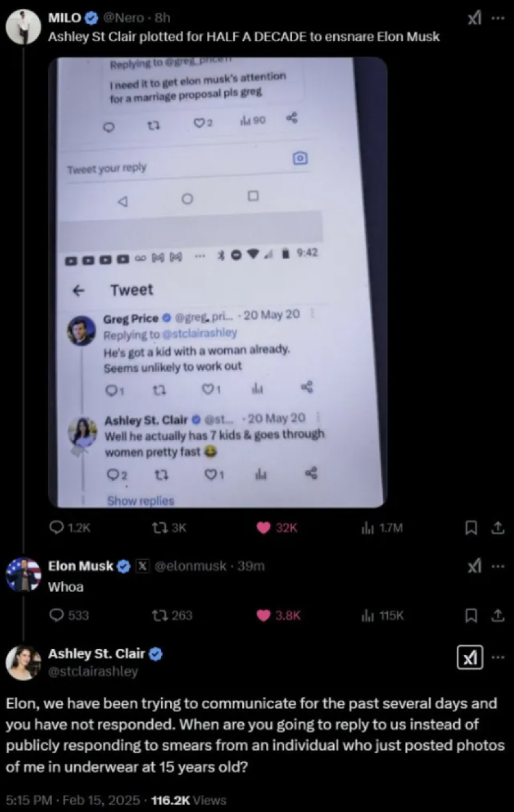Like Elon Musk's reply with 3.8K likes
514x812 pixels.
click(264, 615)
